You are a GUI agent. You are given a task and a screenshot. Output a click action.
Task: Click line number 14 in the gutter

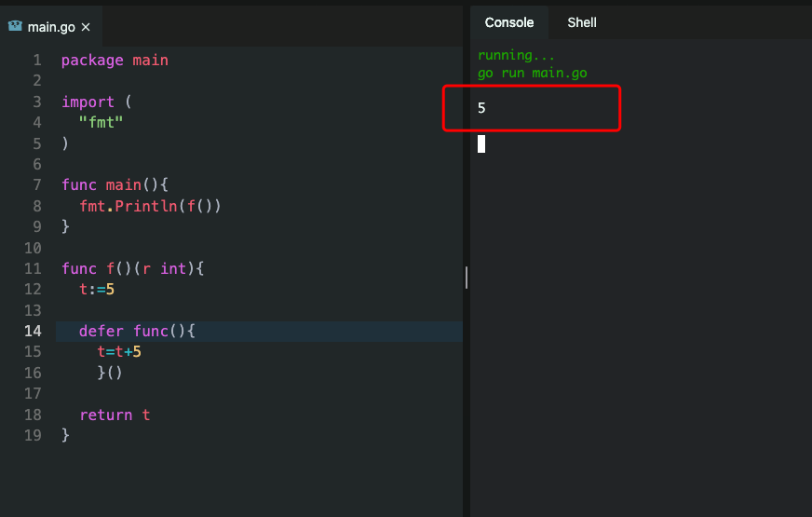33,331
